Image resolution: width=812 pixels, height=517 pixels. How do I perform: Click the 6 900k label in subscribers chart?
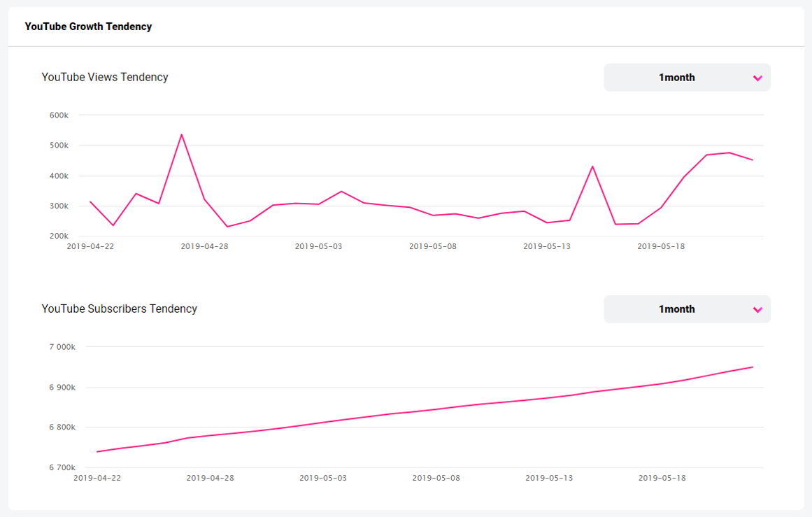tap(62, 387)
